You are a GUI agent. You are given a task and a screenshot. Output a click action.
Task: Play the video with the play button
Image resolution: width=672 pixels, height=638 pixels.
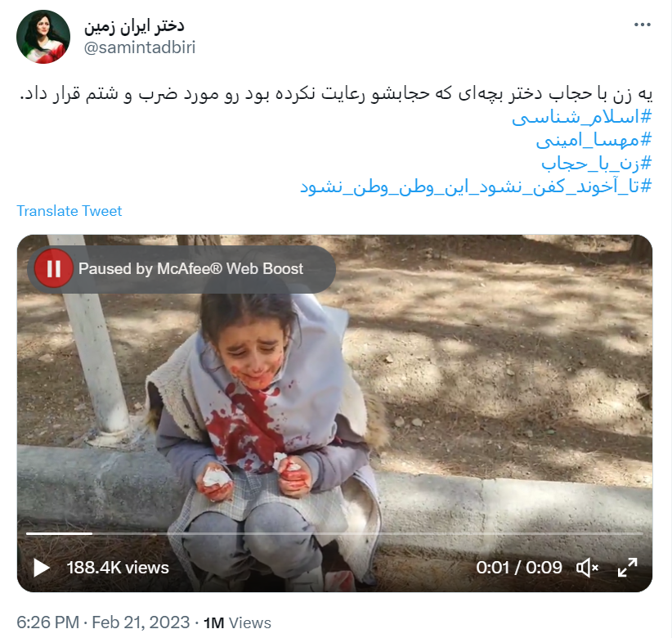tap(42, 568)
